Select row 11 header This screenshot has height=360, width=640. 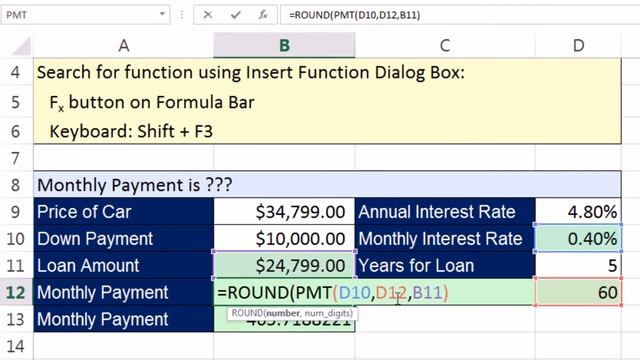tap(16, 266)
